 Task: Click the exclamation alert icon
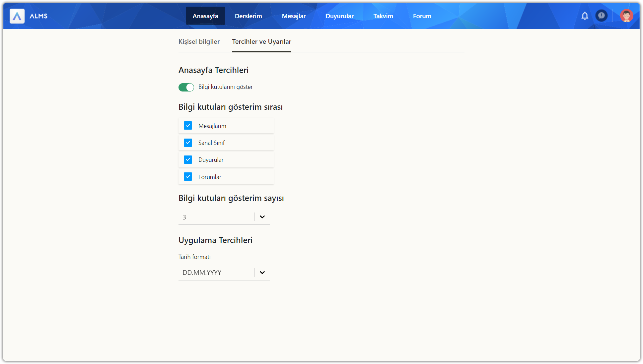pyautogui.click(x=601, y=16)
